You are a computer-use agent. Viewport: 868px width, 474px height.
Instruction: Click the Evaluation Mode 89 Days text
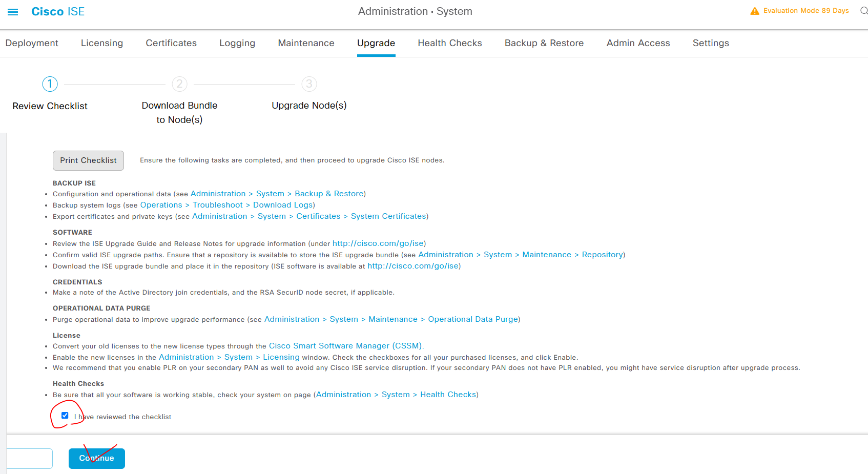[806, 11]
